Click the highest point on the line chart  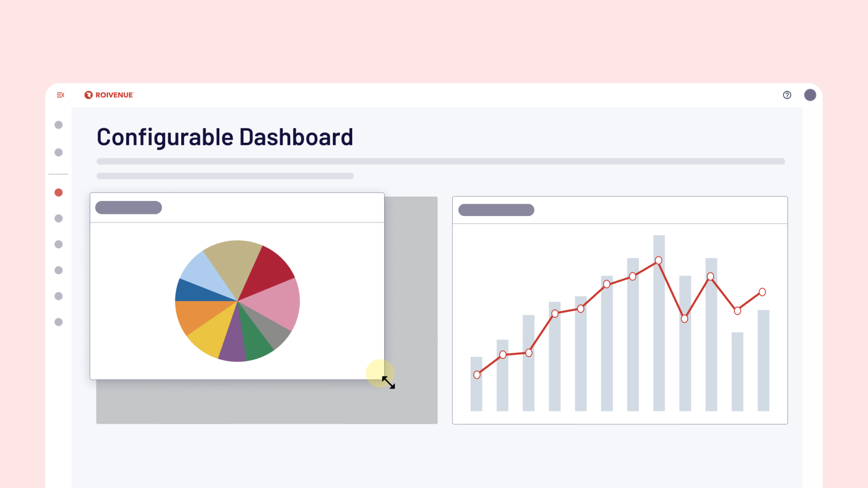[x=659, y=260]
